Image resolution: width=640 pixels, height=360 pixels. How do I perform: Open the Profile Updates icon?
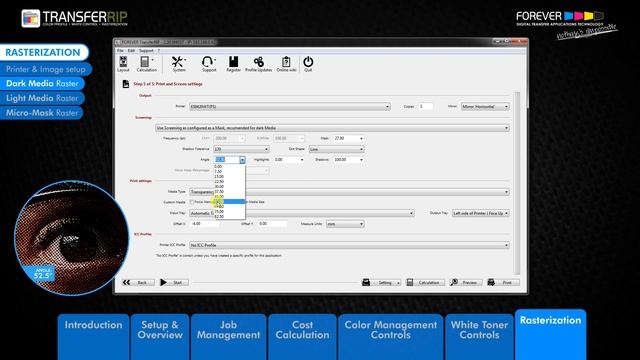click(x=258, y=64)
